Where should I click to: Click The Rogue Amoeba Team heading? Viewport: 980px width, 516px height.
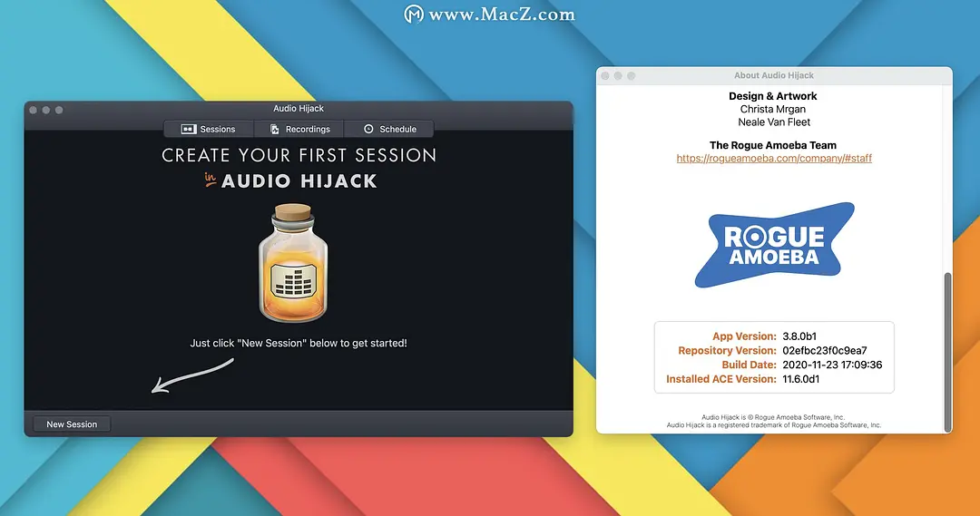click(773, 145)
